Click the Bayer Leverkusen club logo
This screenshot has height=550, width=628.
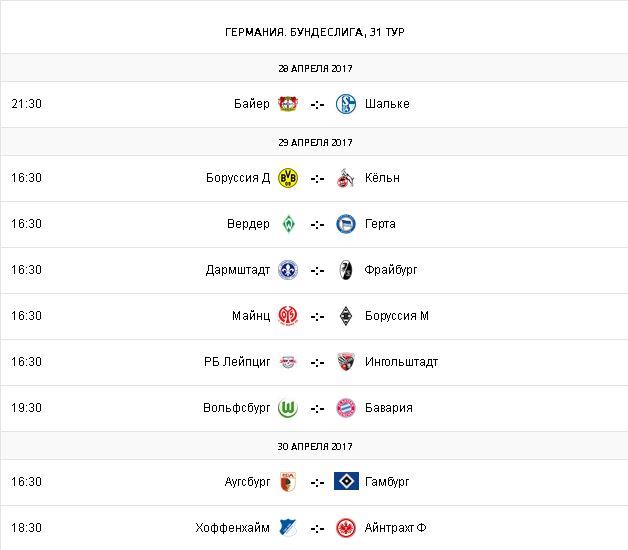coord(289,103)
